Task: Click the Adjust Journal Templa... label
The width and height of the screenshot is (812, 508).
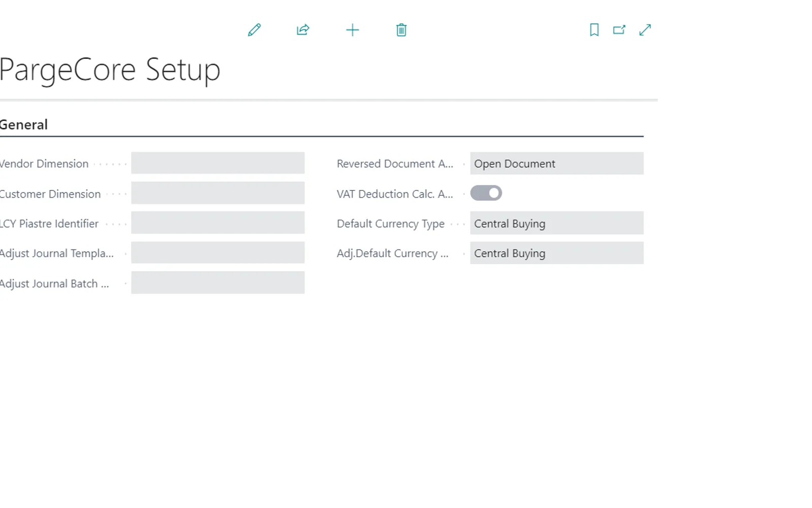Action: coord(57,253)
